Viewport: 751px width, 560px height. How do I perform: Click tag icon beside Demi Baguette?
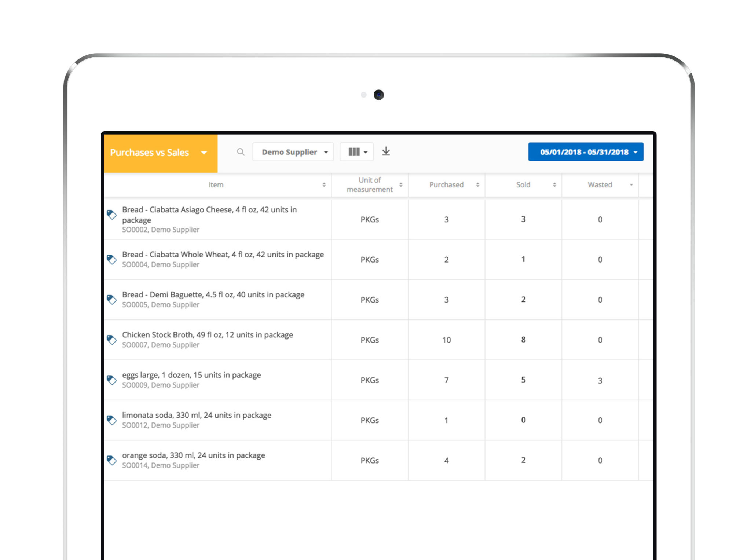111,300
